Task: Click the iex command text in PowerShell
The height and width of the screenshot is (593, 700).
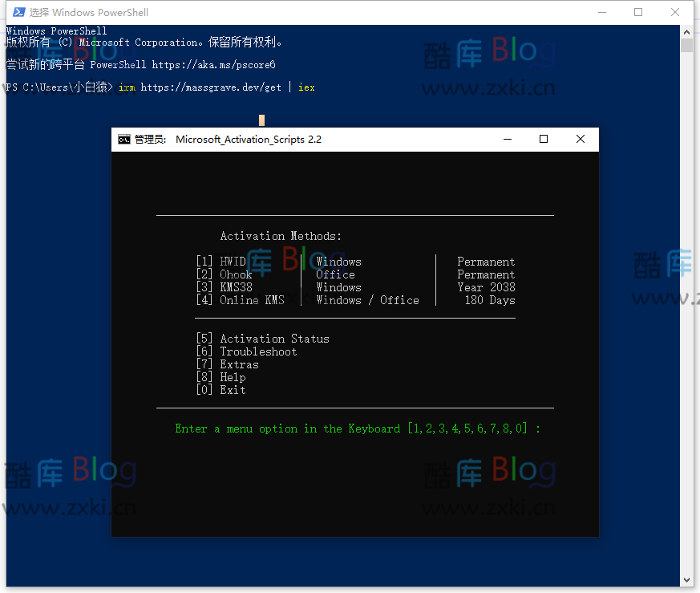Action: coord(305,87)
